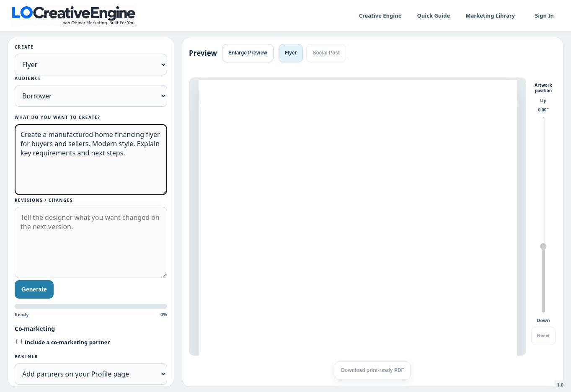Image resolution: width=571 pixels, height=392 pixels.
Task: Open the Quick Guide page
Action: 433,16
